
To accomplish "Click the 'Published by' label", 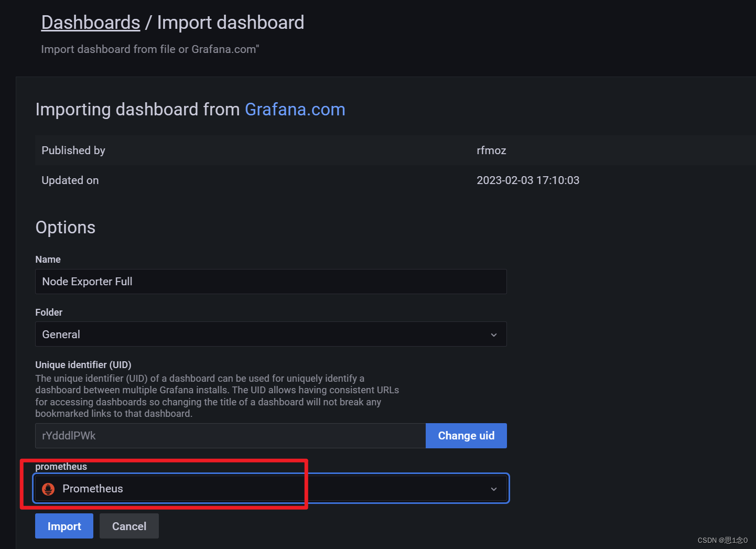I will click(73, 150).
